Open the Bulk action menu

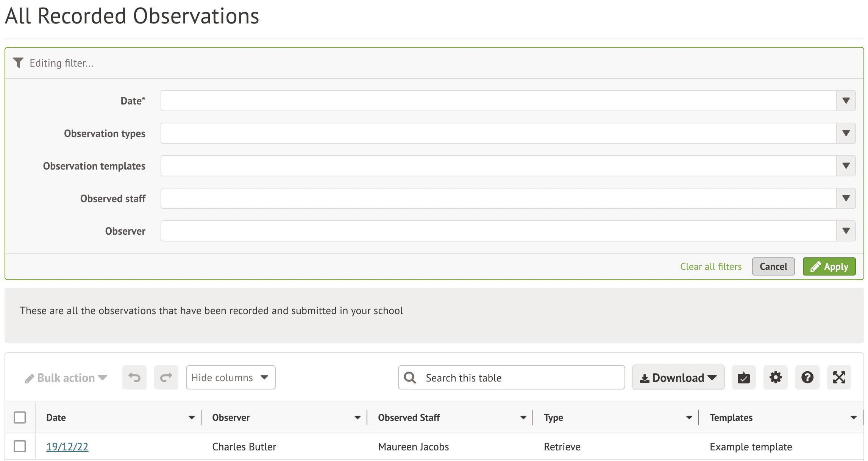pyautogui.click(x=66, y=378)
